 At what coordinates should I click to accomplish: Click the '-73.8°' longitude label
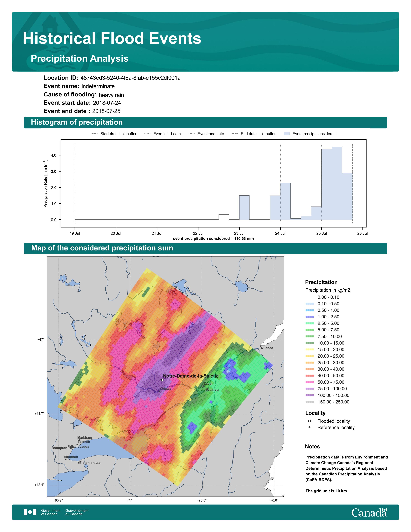[x=202, y=500]
